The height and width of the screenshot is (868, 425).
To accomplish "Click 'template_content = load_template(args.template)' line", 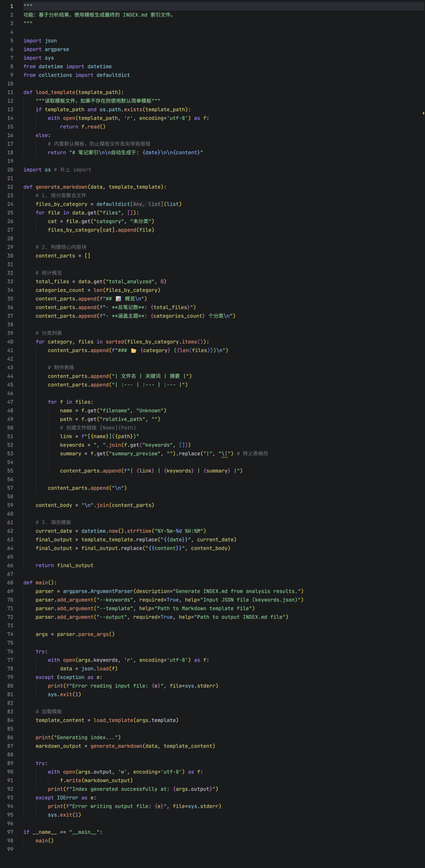I will tap(107, 720).
